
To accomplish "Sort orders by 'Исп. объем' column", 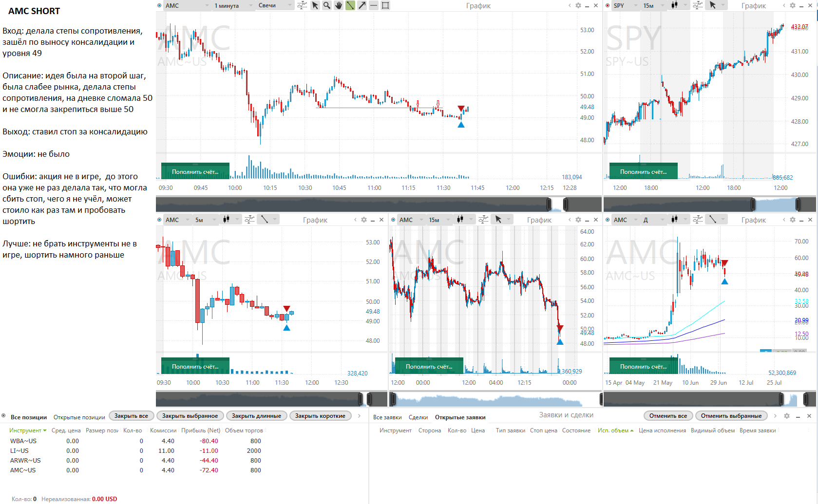I will click(x=615, y=430).
